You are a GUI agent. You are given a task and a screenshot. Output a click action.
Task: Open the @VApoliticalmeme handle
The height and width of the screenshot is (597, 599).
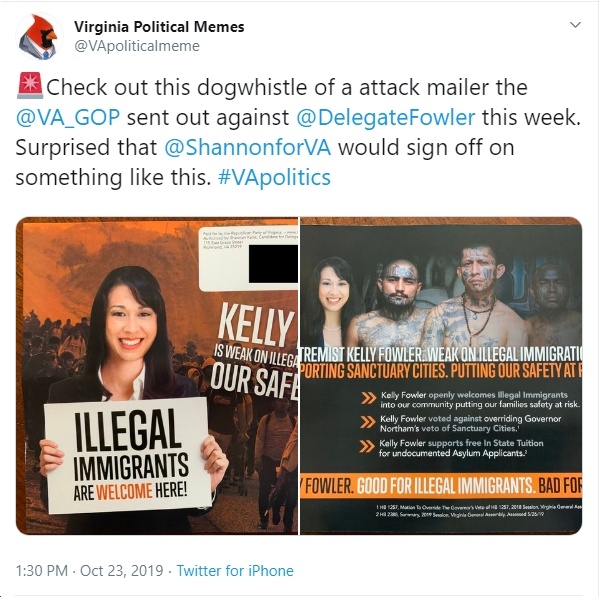pyautogui.click(x=137, y=46)
